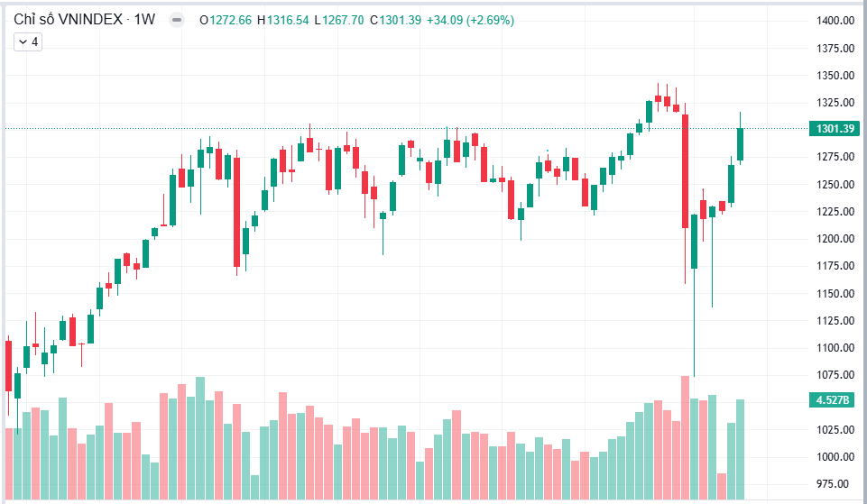Click the +34.09 (+2.69%) change text
Viewport: 867px width, 504px height.
470,21
